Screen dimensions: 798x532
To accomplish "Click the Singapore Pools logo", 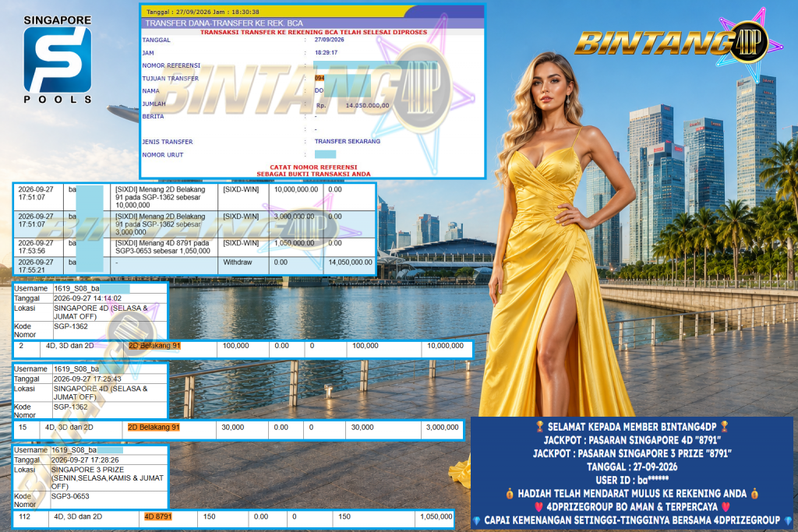I will (x=58, y=59).
